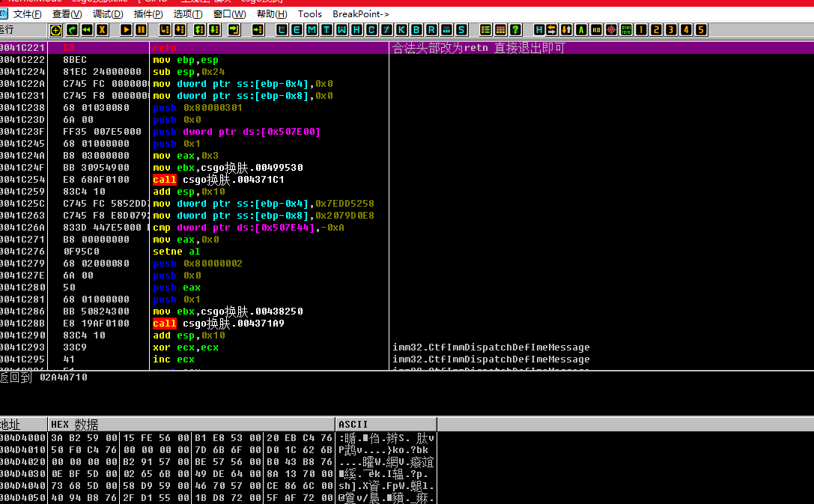Click the ASCII column header in dump
The width and height of the screenshot is (814, 504).
(x=386, y=424)
